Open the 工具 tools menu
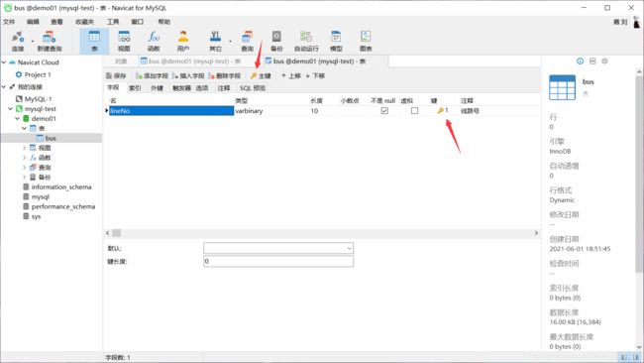 113,22
